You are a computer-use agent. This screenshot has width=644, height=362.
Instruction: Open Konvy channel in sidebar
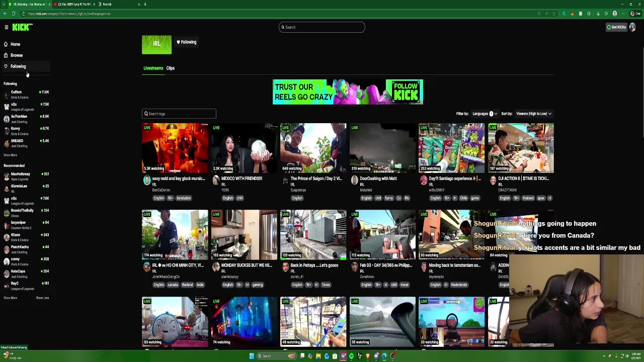[x=25, y=131]
